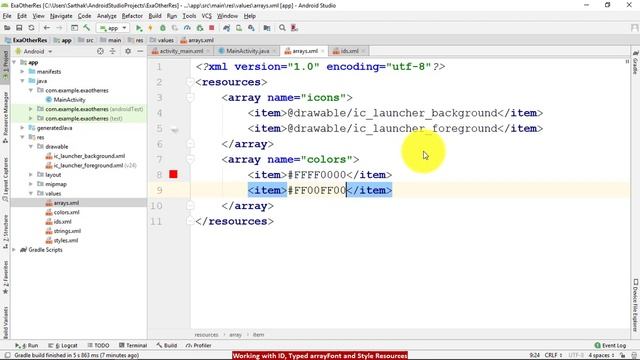Open the Build Variants side panel
This screenshot has height=360, width=640.
point(5,322)
